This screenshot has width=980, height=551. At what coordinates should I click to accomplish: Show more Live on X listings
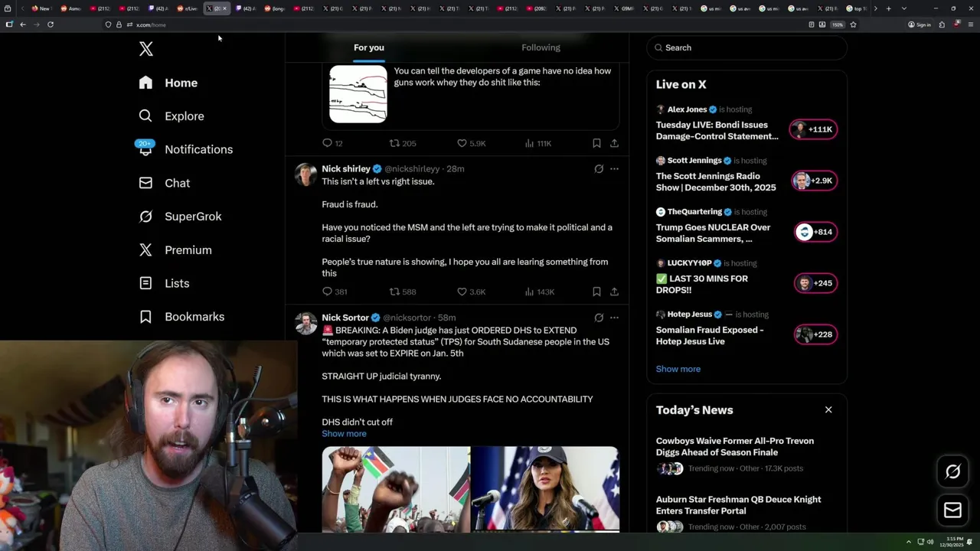click(678, 369)
